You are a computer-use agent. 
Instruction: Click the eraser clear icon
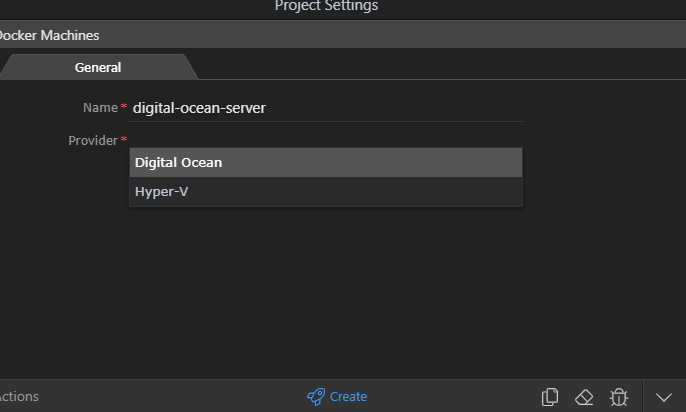[x=584, y=398]
